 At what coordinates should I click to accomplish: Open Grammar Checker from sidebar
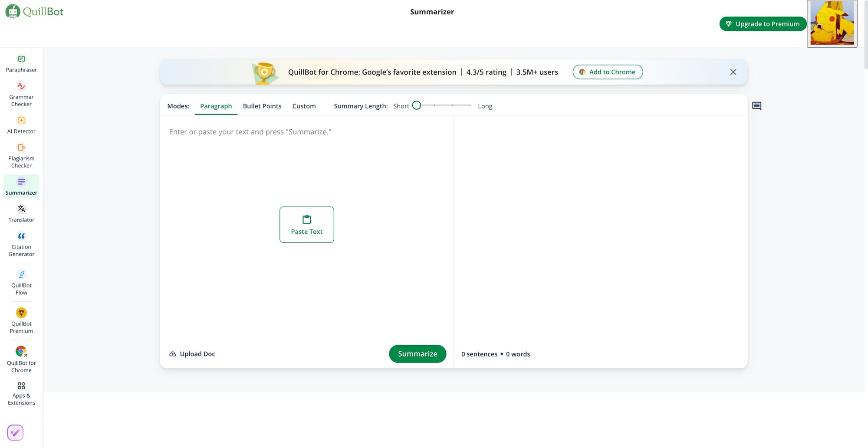[x=21, y=94]
